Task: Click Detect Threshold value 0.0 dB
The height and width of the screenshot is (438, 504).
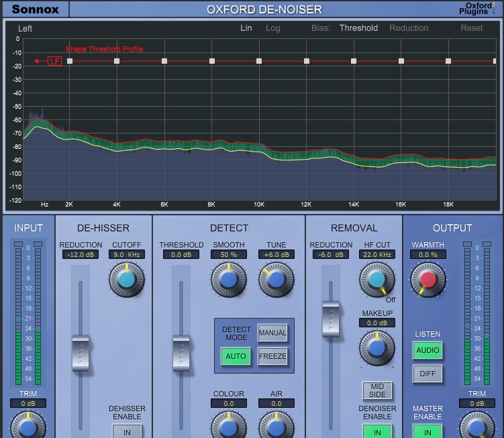Action: tap(181, 254)
